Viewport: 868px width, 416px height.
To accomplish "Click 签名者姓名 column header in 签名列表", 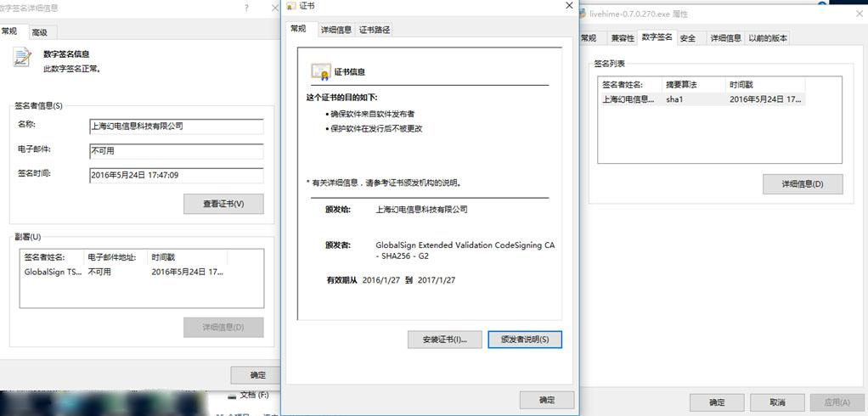I will 630,85.
